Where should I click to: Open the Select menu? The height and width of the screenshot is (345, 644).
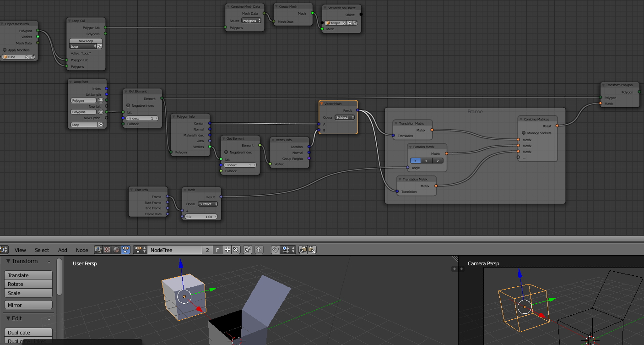tap(42, 250)
